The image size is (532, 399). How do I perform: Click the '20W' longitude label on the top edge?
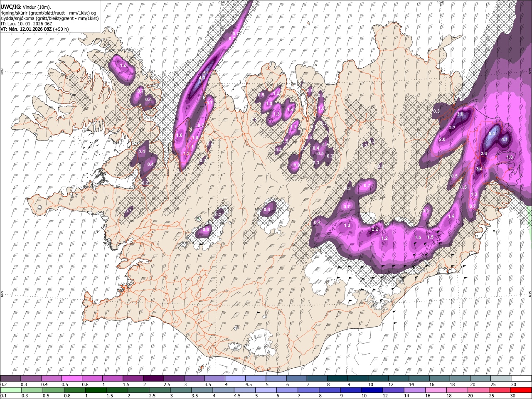pyautogui.click(x=221, y=2)
